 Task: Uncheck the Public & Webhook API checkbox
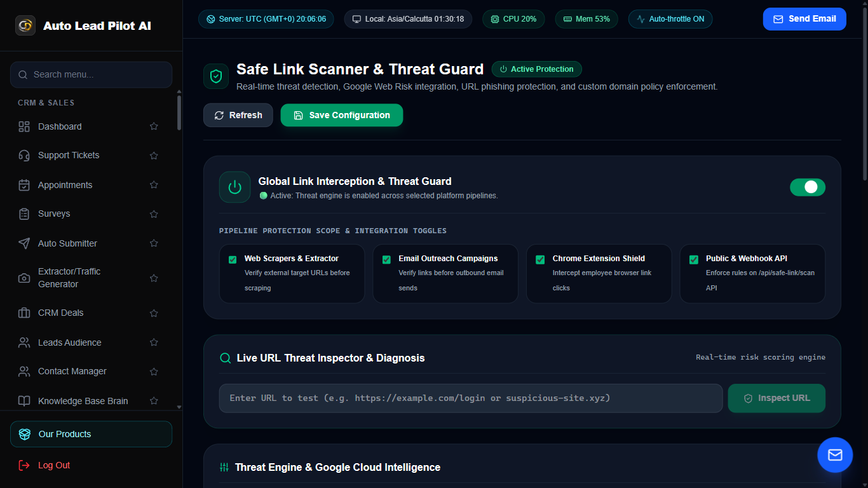pos(694,259)
